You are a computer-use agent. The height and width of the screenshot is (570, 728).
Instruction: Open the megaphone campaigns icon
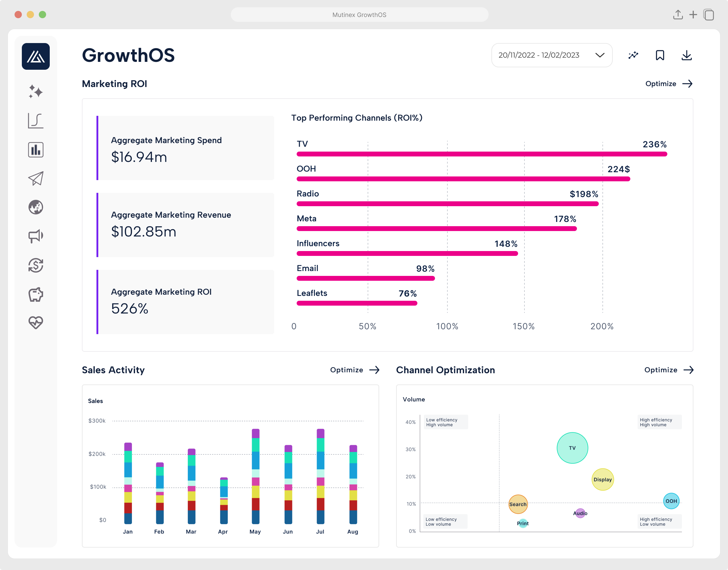(36, 236)
